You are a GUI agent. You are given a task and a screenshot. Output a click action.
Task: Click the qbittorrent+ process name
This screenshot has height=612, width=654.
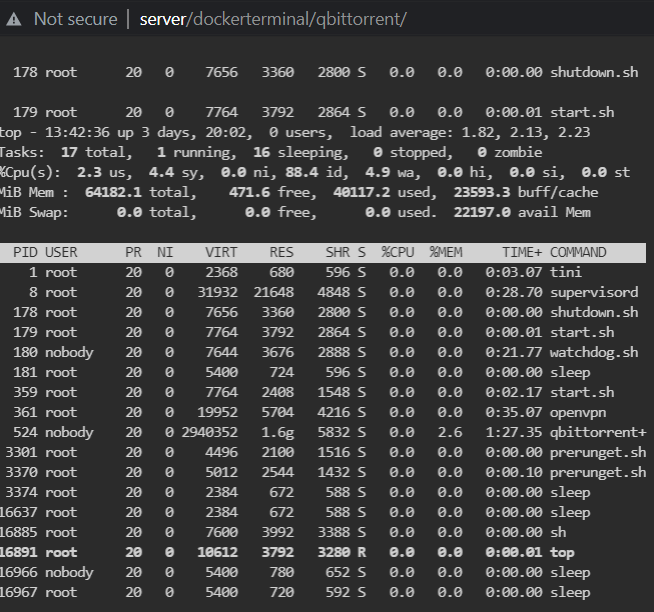(x=598, y=433)
